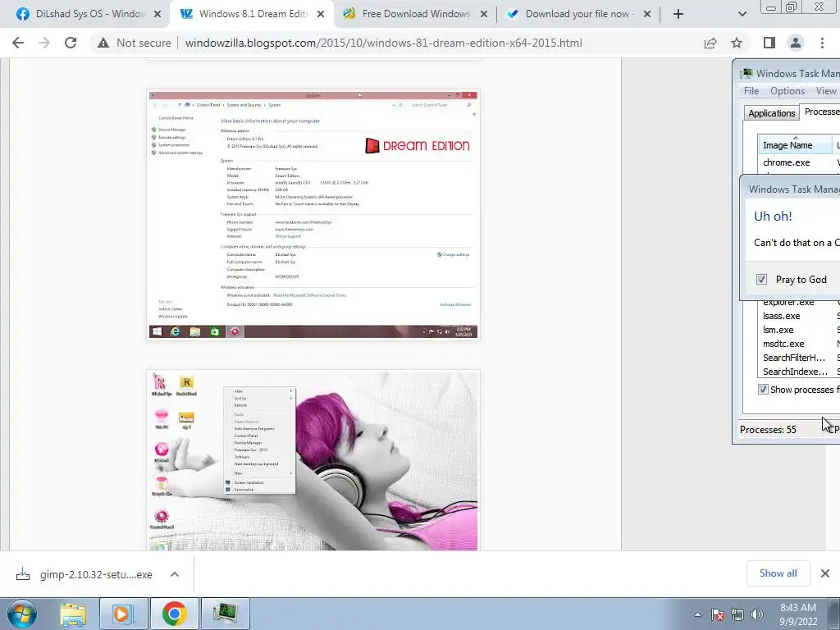The height and width of the screenshot is (630, 840).
Task: Share this page via share icon
Action: click(x=710, y=43)
